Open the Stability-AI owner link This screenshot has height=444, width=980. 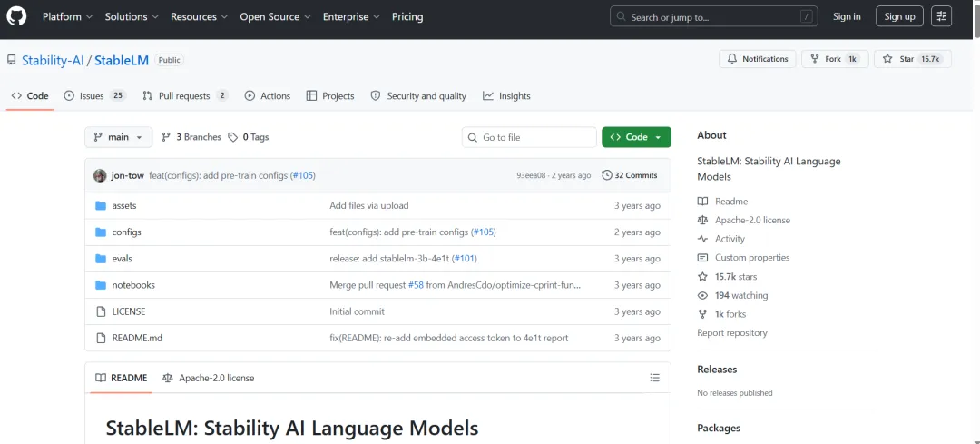pos(53,61)
